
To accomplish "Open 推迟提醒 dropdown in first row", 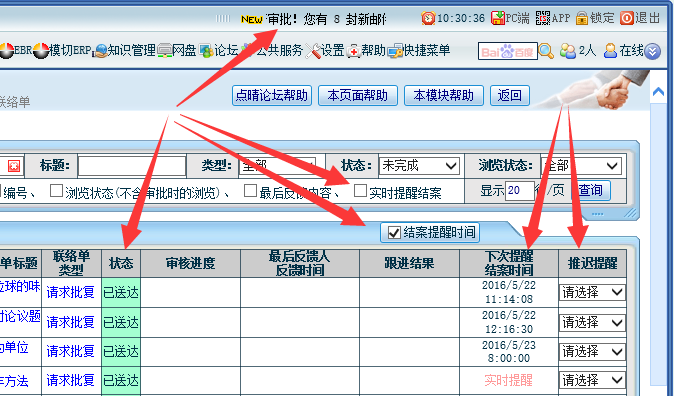I will [592, 292].
